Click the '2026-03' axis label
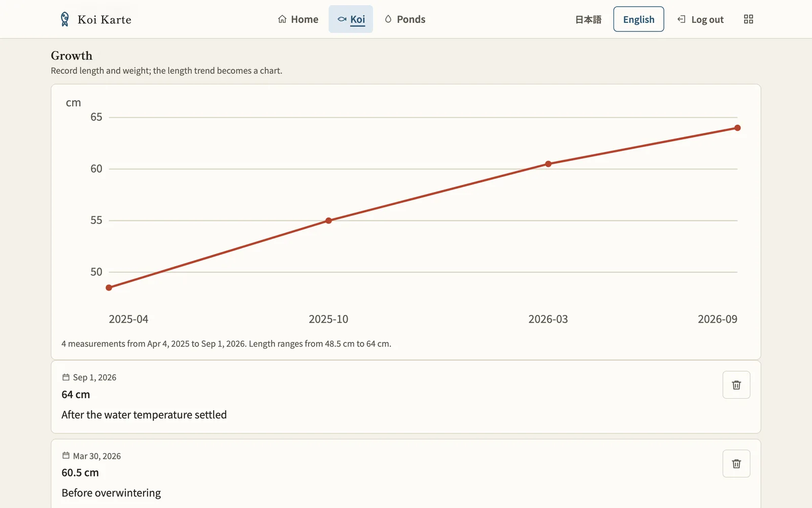812x508 pixels. click(x=548, y=319)
